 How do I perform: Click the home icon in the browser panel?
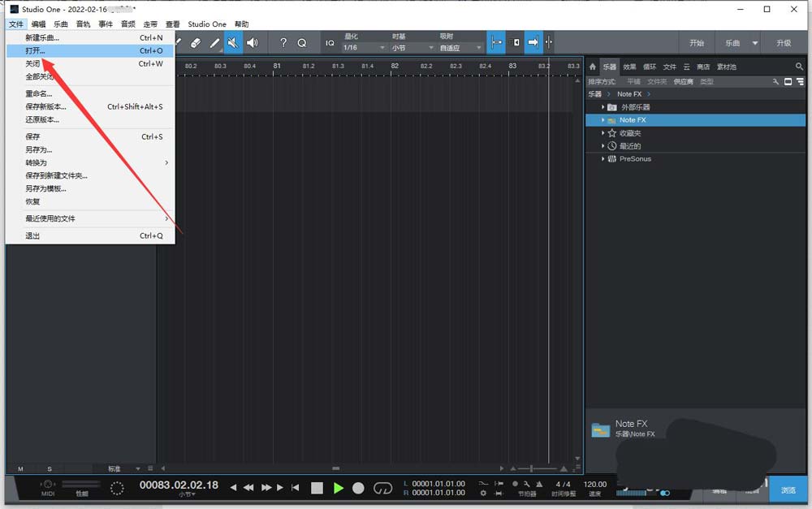click(592, 67)
